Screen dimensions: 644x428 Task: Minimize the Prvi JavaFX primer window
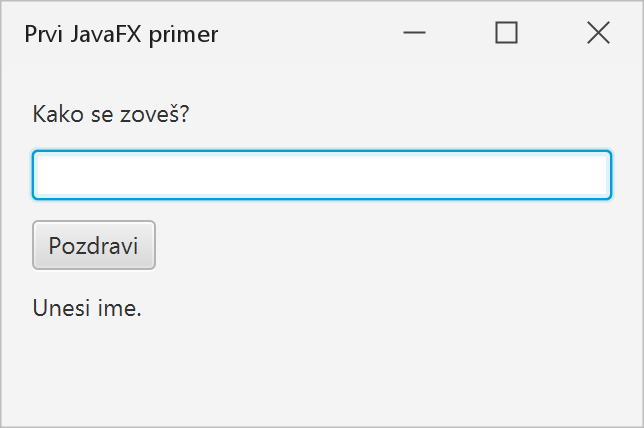point(414,32)
